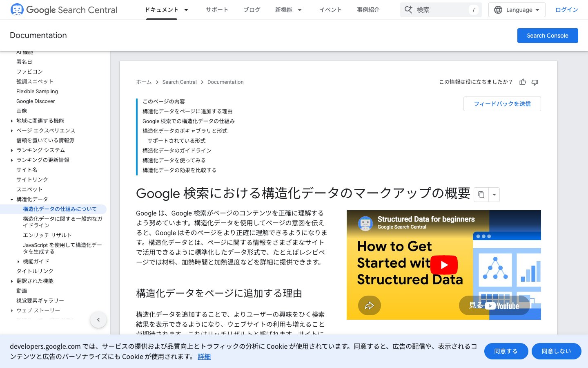This screenshot has height=368, width=588.
Task: Open the Documentation breadcrumb link
Action: click(x=225, y=82)
